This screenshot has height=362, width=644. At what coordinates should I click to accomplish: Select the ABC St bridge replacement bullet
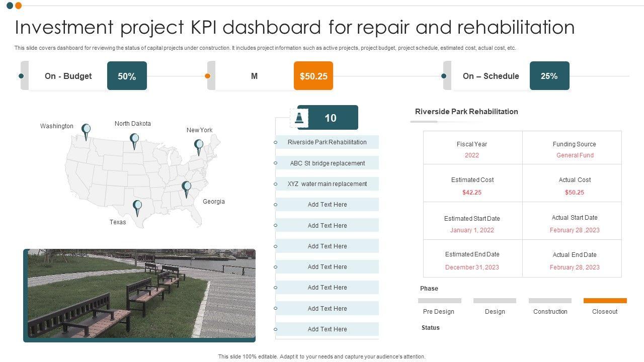tap(276, 163)
